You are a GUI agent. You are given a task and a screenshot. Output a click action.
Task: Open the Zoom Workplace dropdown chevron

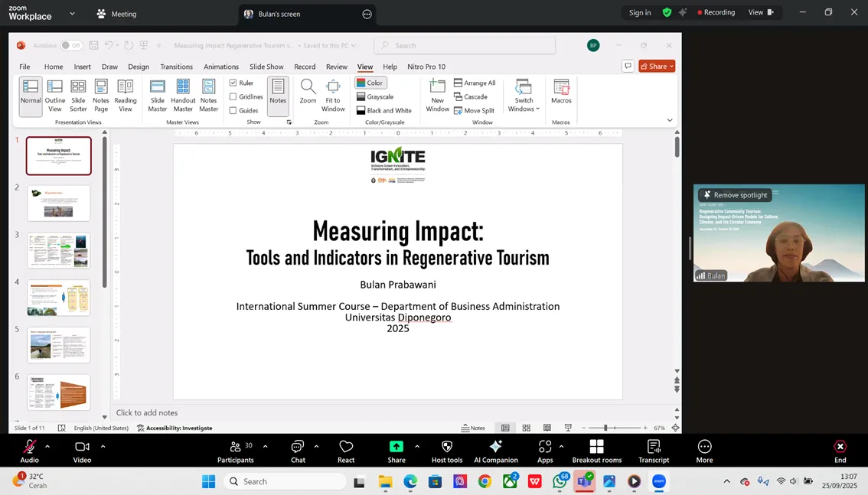(72, 13)
